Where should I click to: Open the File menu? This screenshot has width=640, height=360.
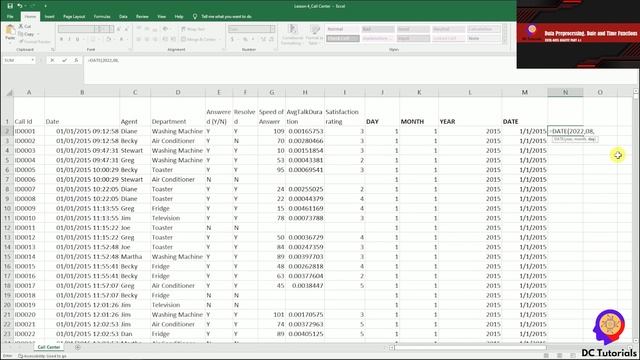click(x=10, y=16)
